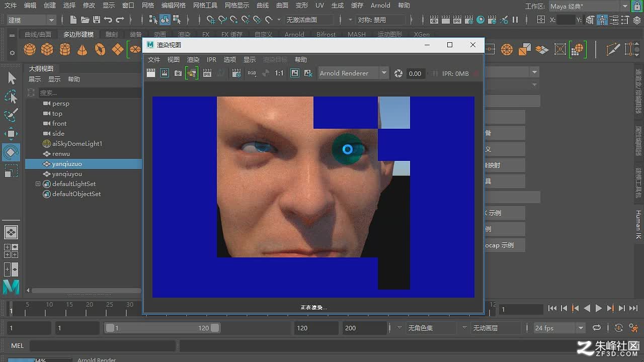
Task: Open the UV menu in main menu bar
Action: coord(319,6)
